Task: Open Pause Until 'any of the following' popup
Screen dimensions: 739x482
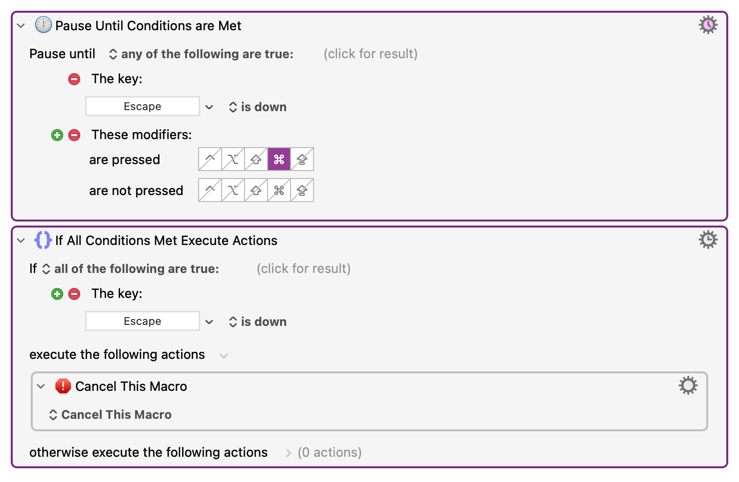Action: [x=200, y=54]
